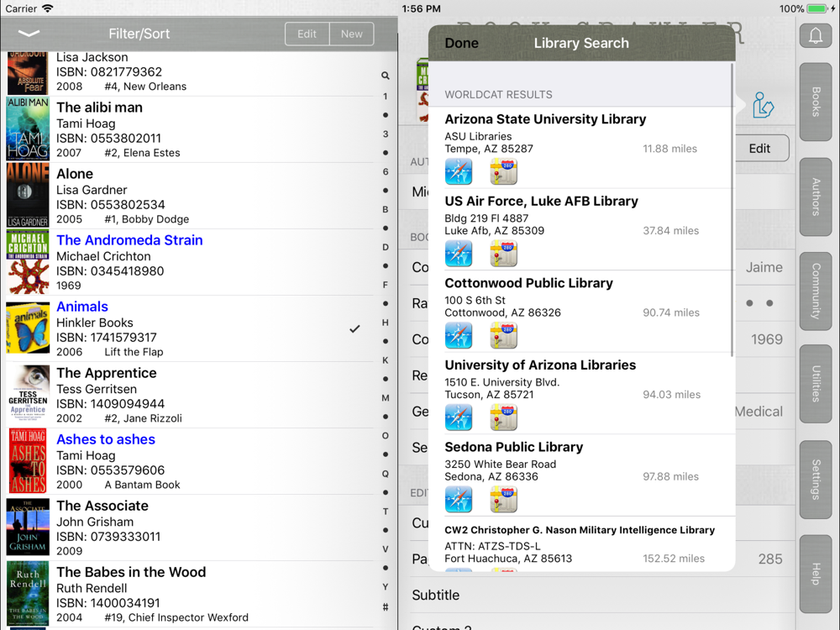Open Maps for Luke AFB Library

coord(503,254)
